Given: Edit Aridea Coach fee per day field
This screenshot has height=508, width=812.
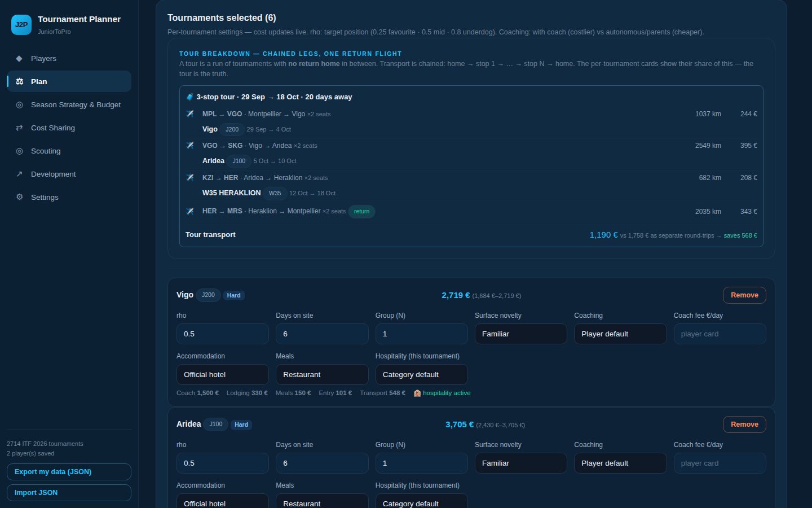Looking at the screenshot, I should (720, 463).
